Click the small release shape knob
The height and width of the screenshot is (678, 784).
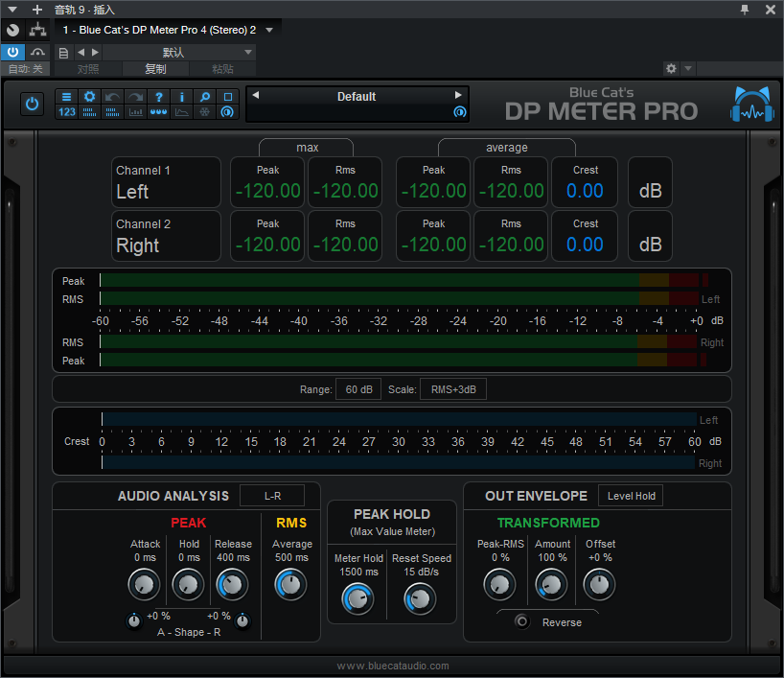pos(242,621)
